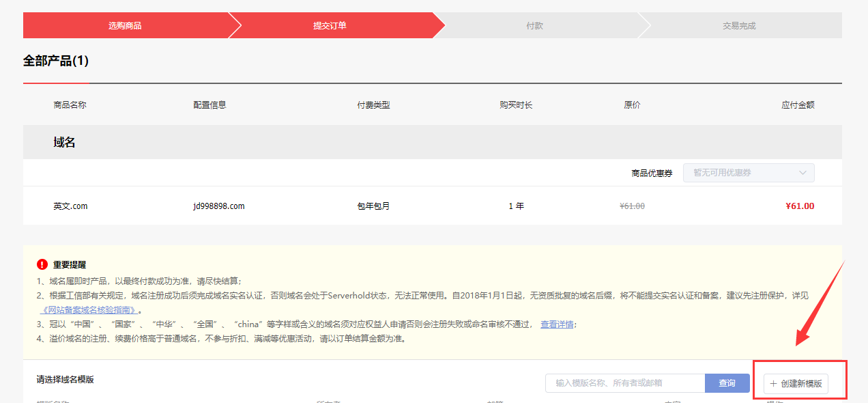Click the red warning icon beside 重要提醒

(x=42, y=264)
